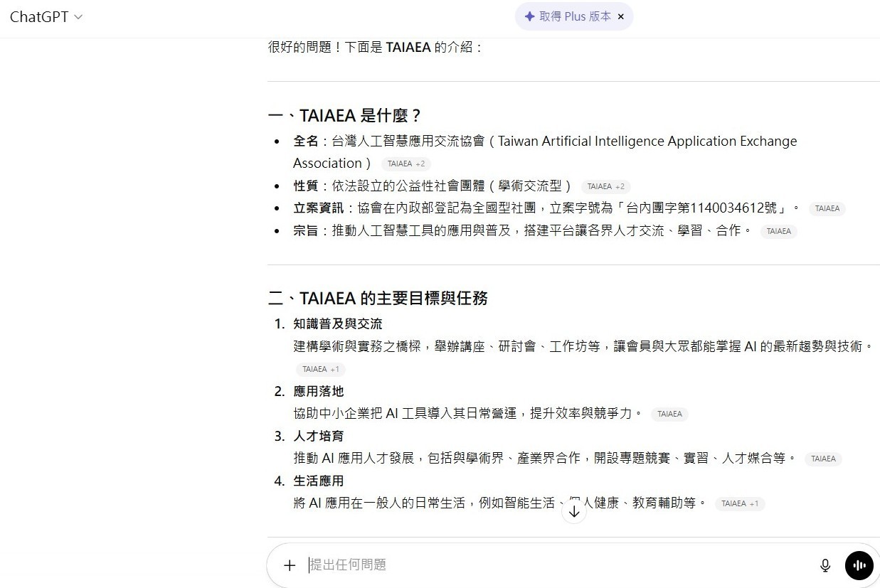Dismiss the 取得 Plus 版本 banner

coord(620,16)
